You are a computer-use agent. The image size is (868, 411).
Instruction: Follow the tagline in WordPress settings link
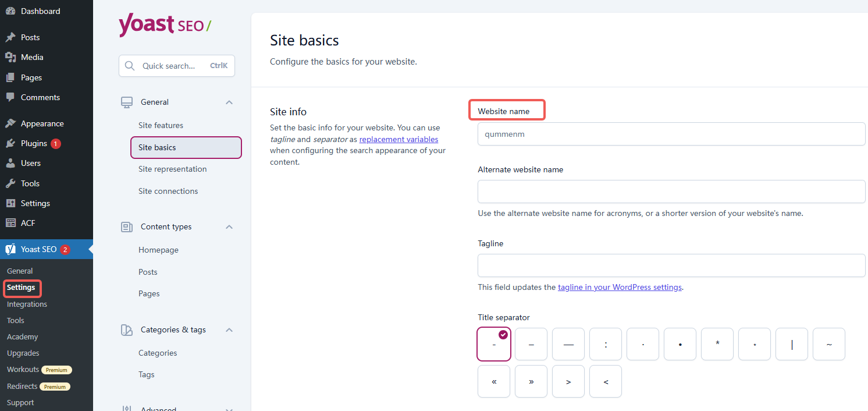[x=620, y=287]
